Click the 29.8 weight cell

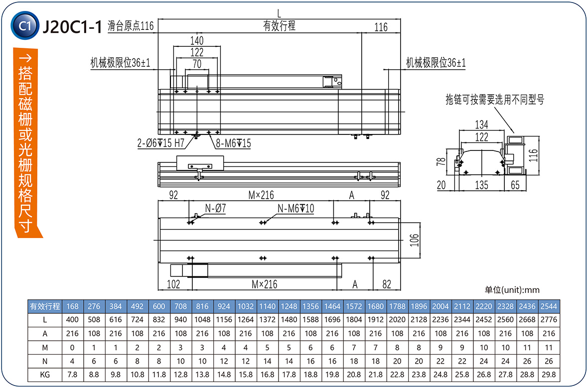[x=548, y=374]
